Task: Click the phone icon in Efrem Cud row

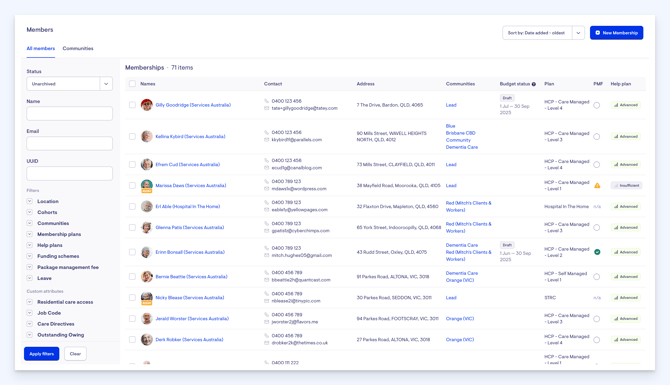Action: 266,161
